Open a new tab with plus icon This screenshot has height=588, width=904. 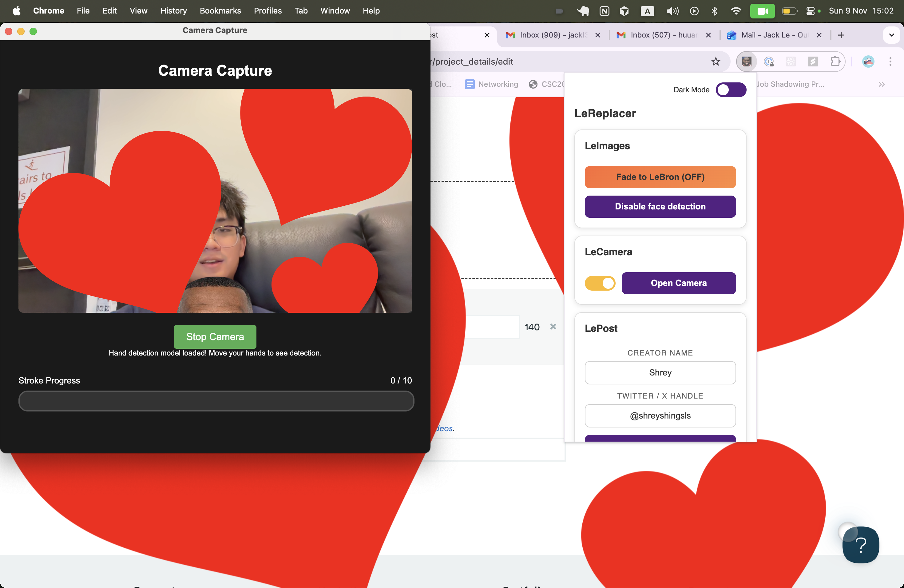tap(841, 35)
